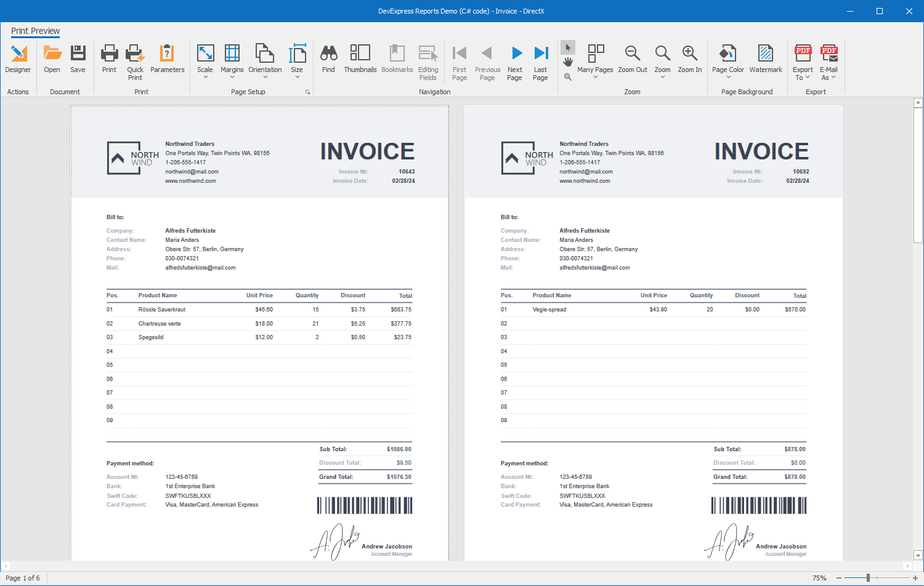924x586 pixels.
Task: Click the Quick Print icon
Action: [135, 55]
